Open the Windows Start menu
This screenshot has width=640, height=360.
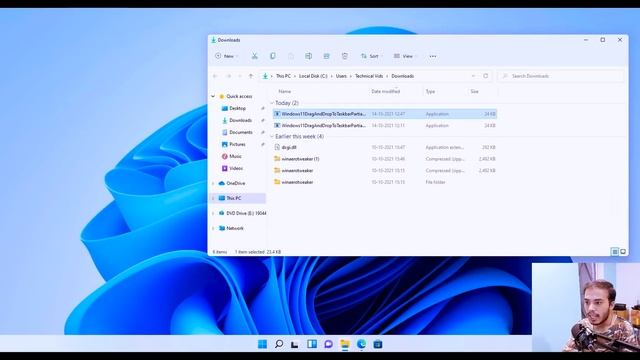262,344
